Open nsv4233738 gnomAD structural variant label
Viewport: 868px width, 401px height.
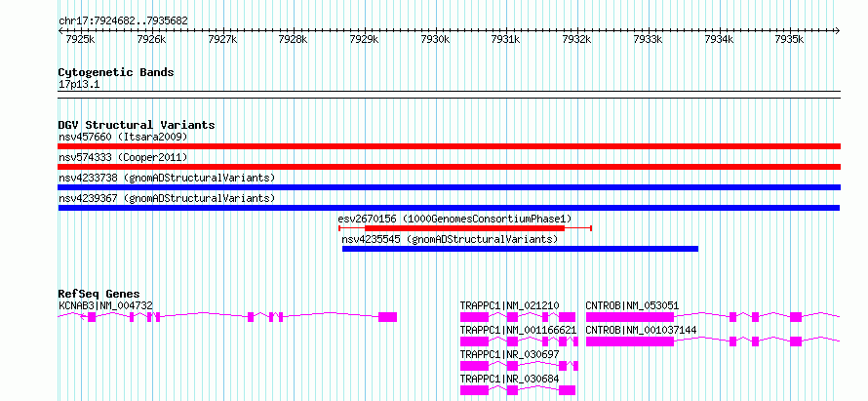click(167, 178)
